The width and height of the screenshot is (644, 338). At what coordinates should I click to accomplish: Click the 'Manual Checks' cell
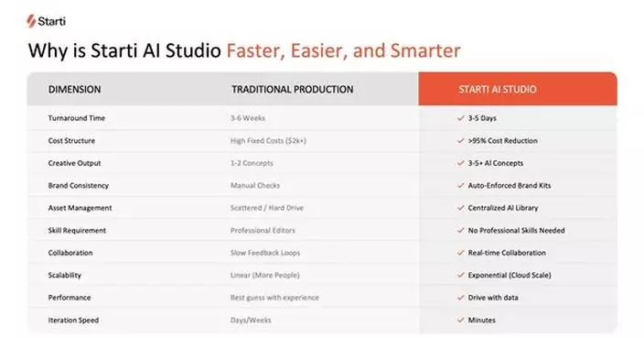(255, 185)
